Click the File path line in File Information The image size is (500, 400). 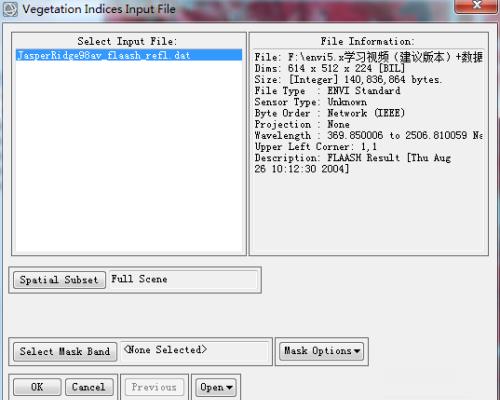point(368,57)
